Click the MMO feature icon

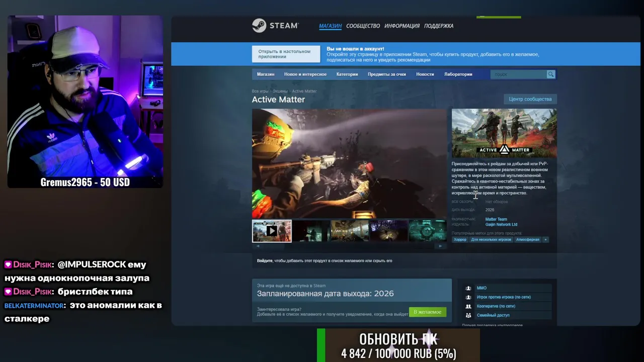click(468, 288)
